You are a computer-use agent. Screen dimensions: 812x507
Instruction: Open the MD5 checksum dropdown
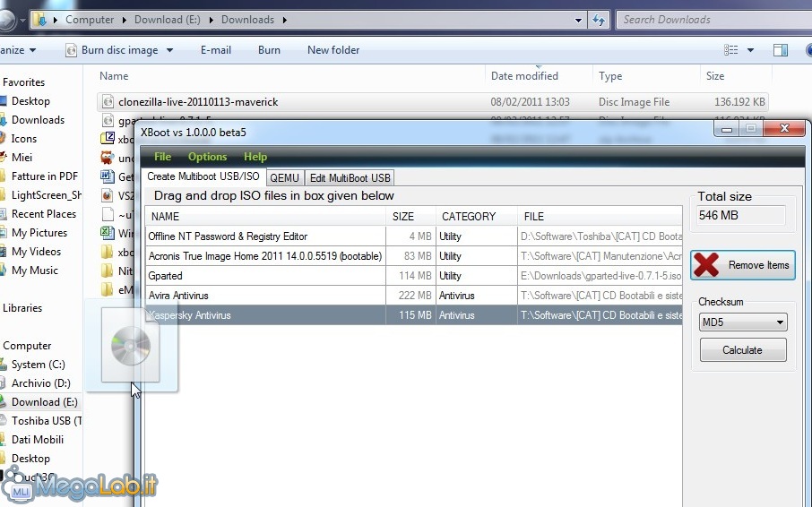743,322
